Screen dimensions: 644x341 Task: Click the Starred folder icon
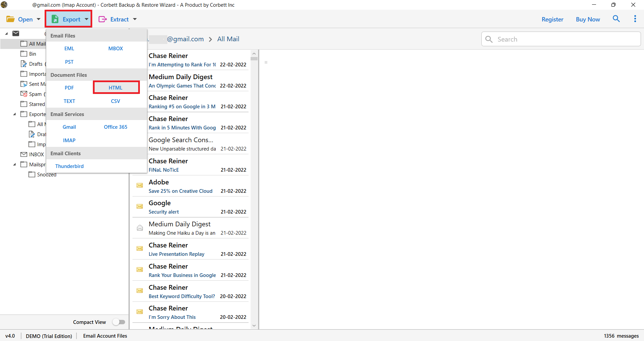pos(24,104)
